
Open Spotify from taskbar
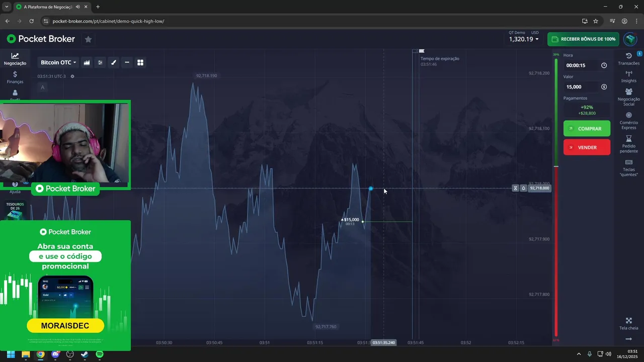pyautogui.click(x=100, y=354)
